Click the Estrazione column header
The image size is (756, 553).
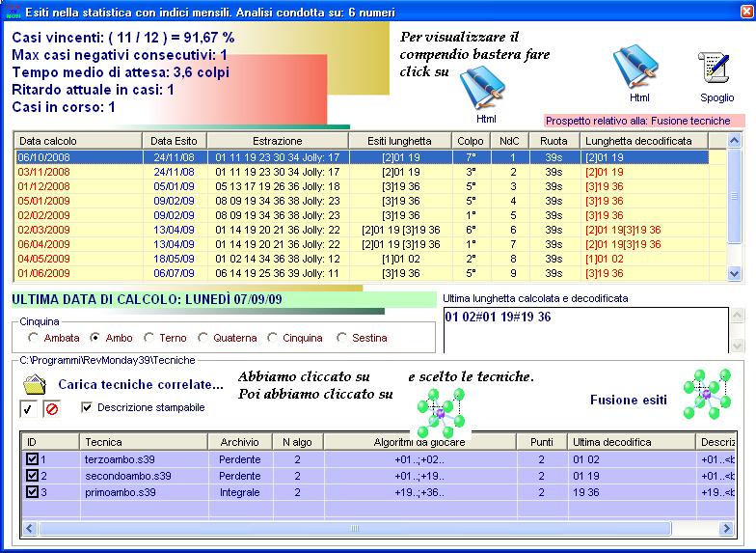point(278,141)
